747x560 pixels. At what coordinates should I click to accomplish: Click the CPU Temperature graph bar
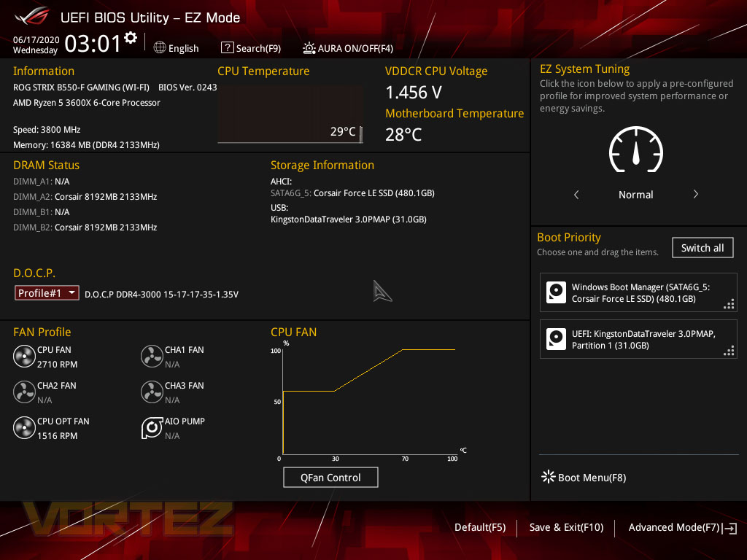point(290,114)
